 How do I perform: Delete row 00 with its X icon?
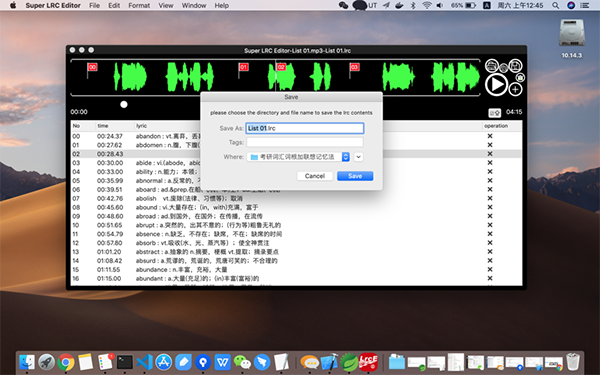pyautogui.click(x=490, y=136)
